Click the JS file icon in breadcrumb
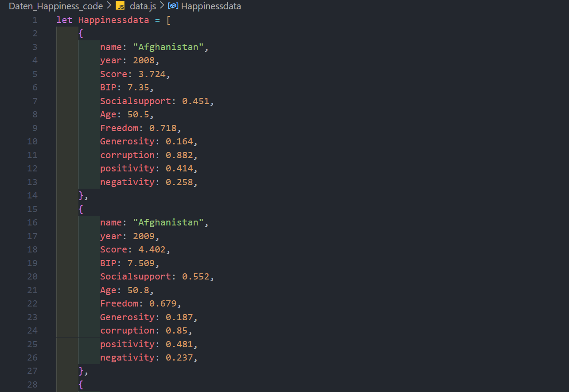The image size is (569, 392). [120, 6]
